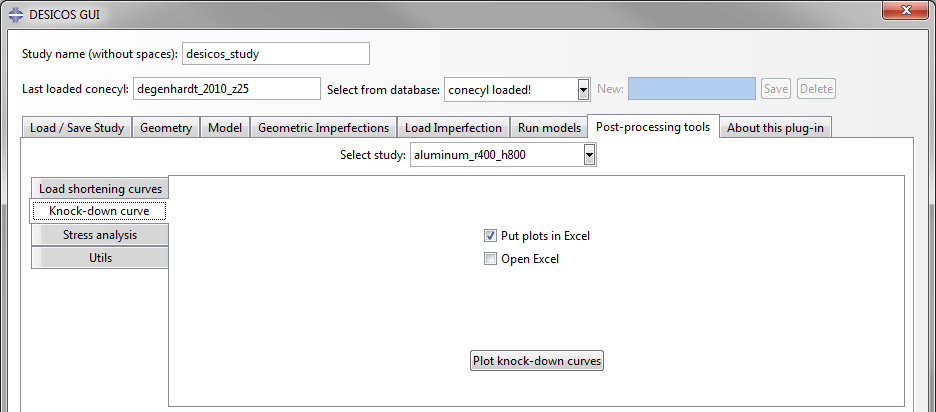This screenshot has height=412, width=936.
Task: Enable the Put plots in Excel checkbox
Action: [x=490, y=236]
